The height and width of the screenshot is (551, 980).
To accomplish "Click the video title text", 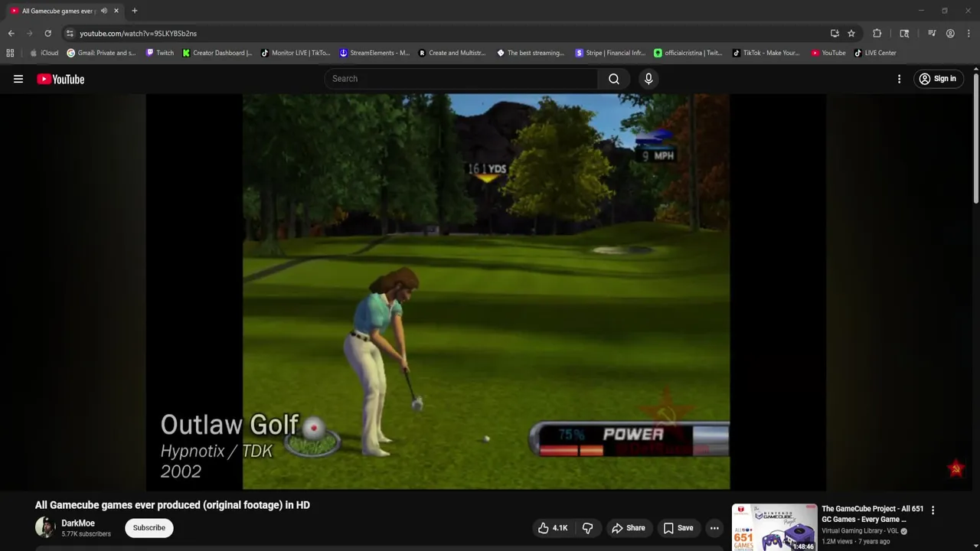I will [172, 505].
